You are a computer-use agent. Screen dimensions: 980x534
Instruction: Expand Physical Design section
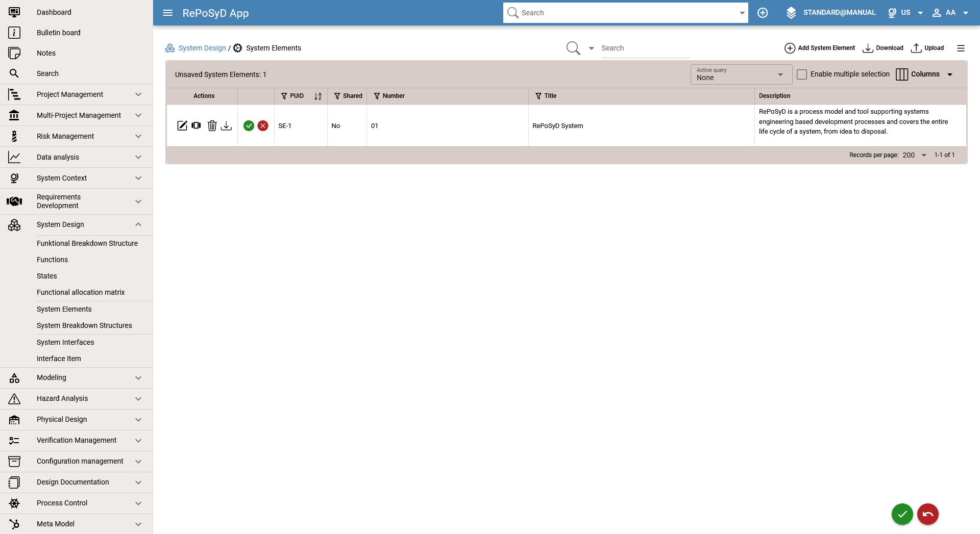[77, 419]
